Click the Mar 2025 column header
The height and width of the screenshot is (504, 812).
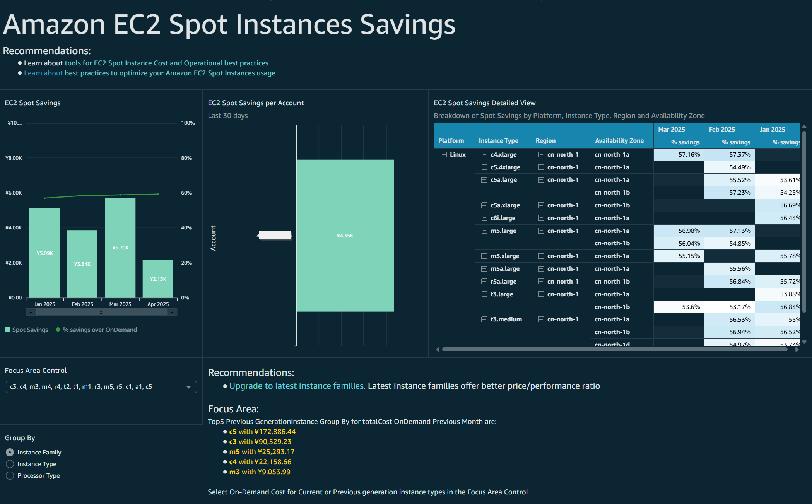click(672, 130)
